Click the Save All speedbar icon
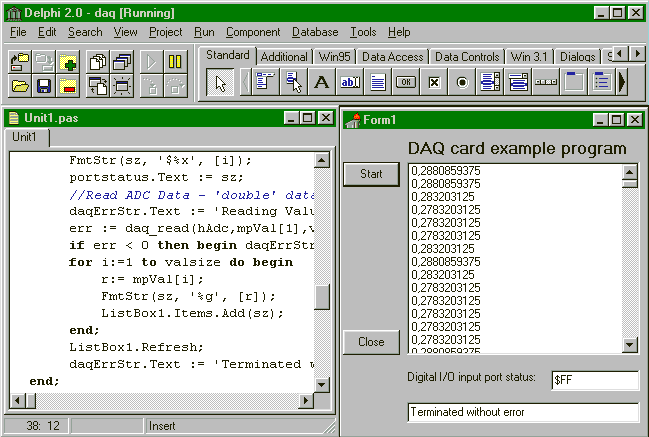Viewport: 649px width, 437px height. point(44,62)
